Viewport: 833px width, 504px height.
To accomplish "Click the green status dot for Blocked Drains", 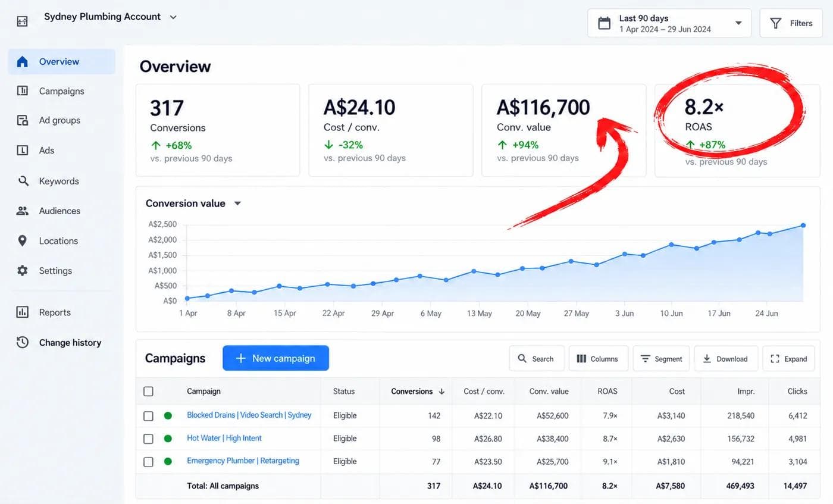I will [168, 415].
